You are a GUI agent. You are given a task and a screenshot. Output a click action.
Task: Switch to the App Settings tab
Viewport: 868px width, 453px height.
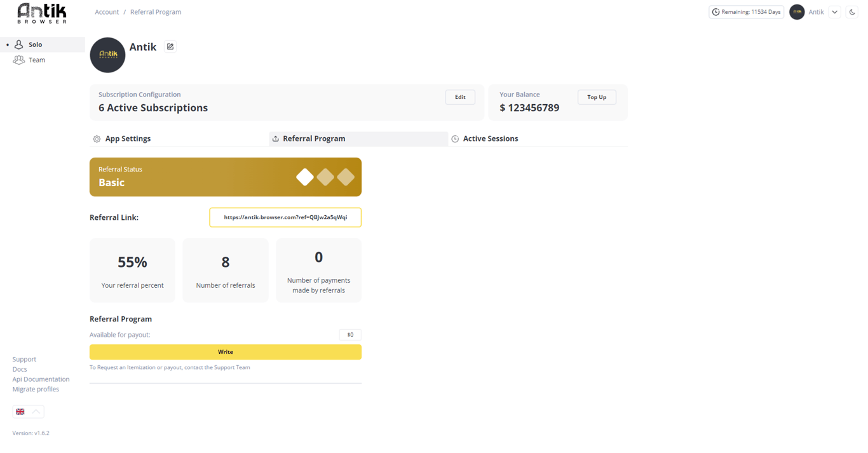point(179,139)
